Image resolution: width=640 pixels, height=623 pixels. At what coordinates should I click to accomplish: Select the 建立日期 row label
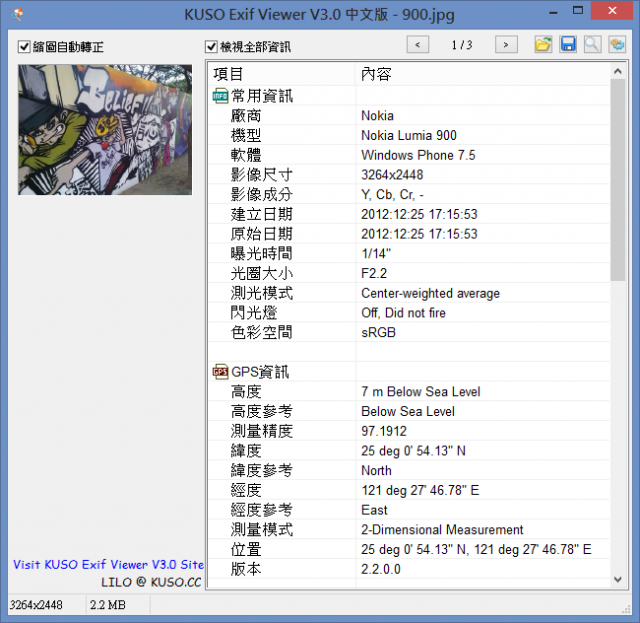coord(262,214)
